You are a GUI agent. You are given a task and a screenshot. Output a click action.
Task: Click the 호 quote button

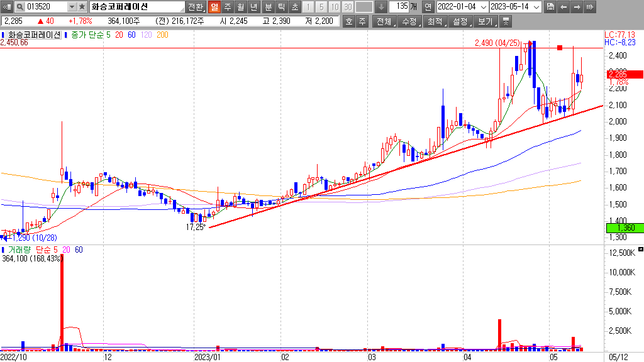pos(348,21)
